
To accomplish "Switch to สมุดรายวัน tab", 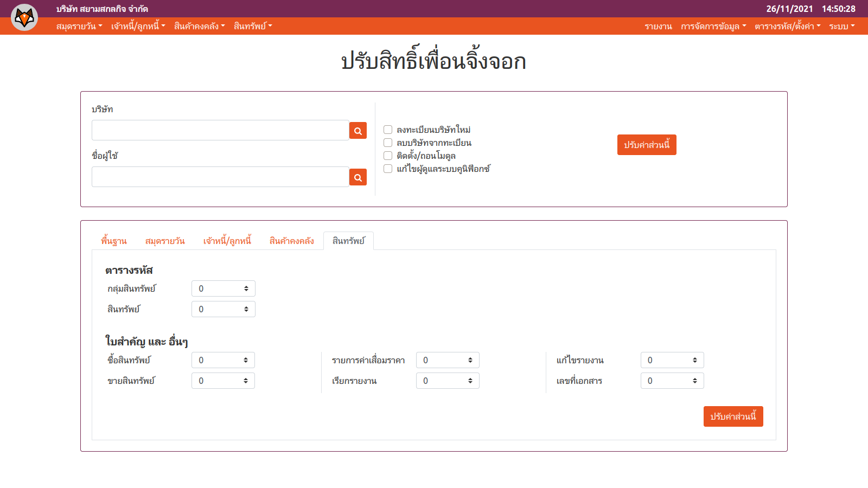I will click(165, 241).
